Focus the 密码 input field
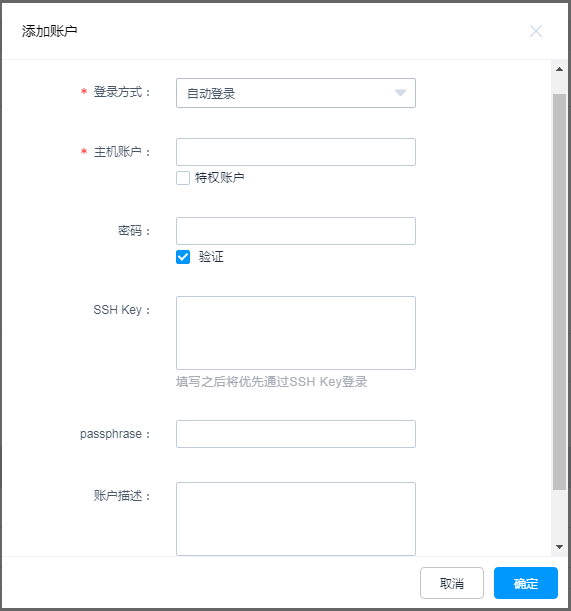 [x=296, y=231]
